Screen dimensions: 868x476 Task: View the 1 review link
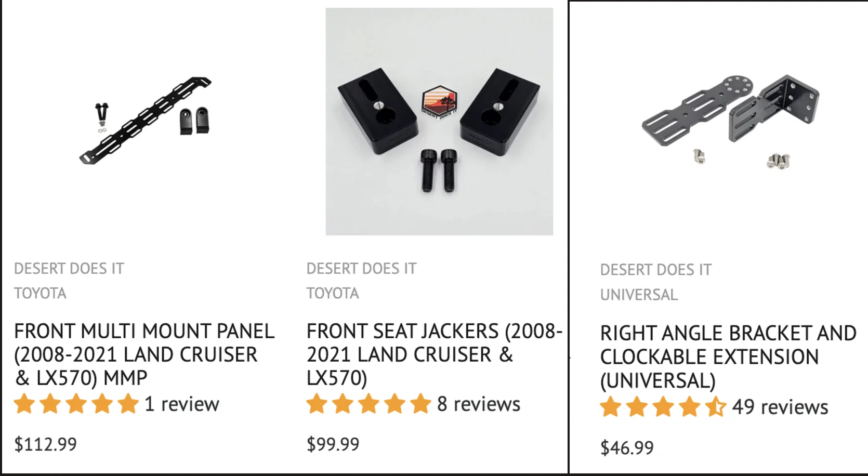point(182,404)
